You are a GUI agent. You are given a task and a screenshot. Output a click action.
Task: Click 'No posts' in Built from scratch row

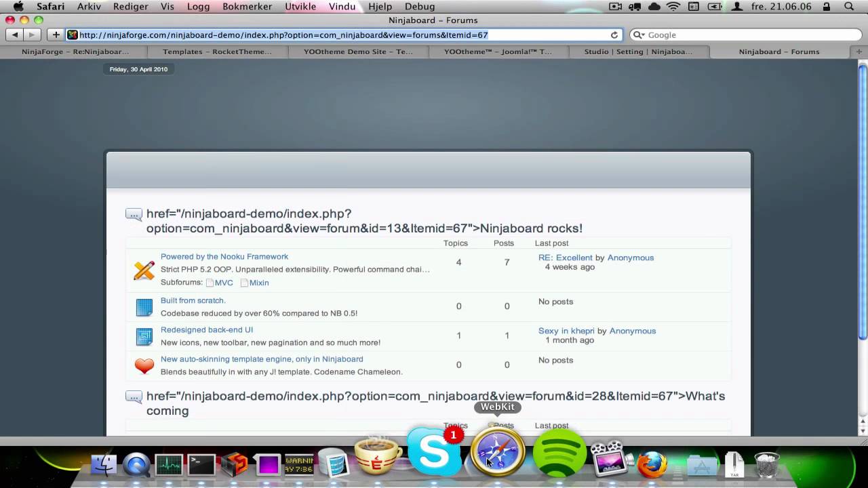pyautogui.click(x=556, y=302)
